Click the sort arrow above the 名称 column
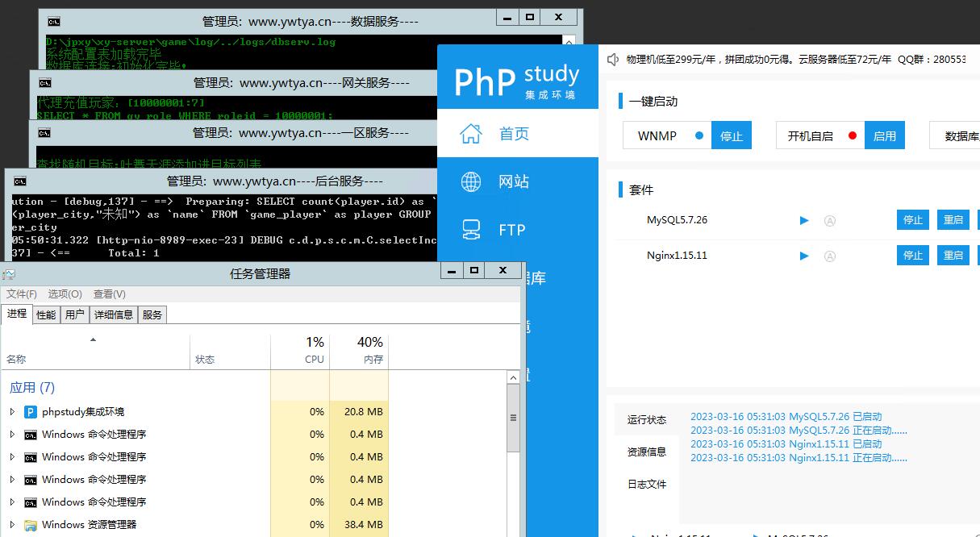Image resolution: width=980 pixels, height=537 pixels. 93,340
